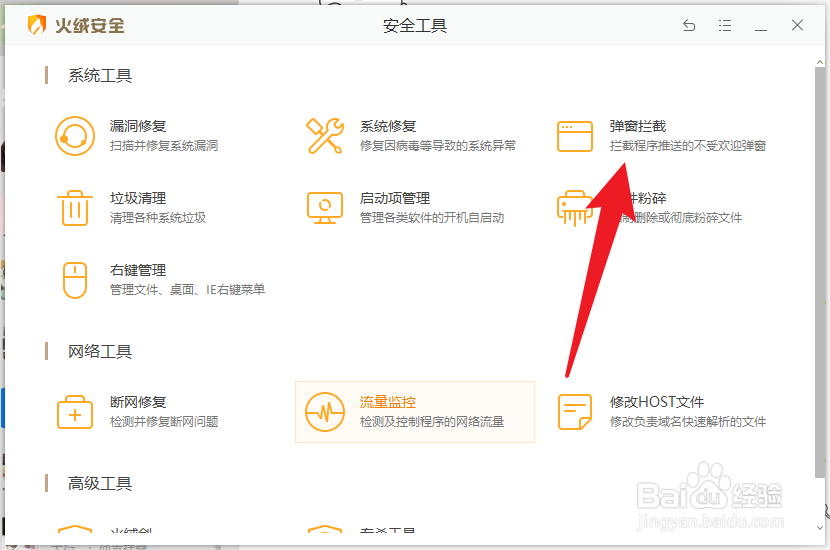Screen dimensions: 830x550
Task: Click the 检测并修复断网问题 description
Action: coord(164,421)
